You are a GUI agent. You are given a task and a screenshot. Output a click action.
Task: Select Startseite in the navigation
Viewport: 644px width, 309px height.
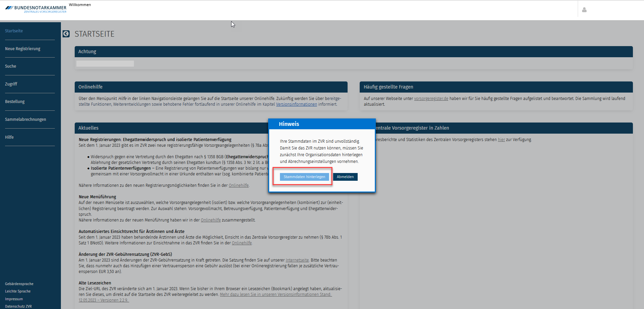[x=14, y=31]
